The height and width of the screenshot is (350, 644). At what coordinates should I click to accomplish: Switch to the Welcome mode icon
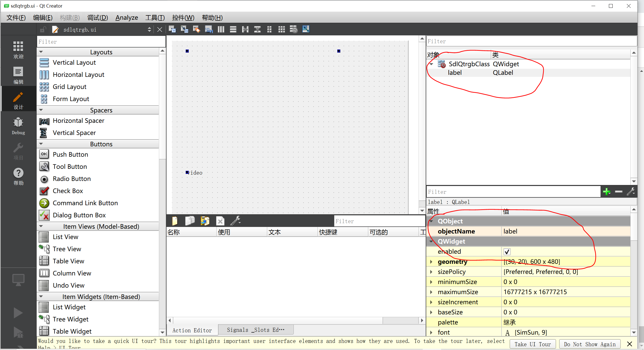(x=18, y=50)
